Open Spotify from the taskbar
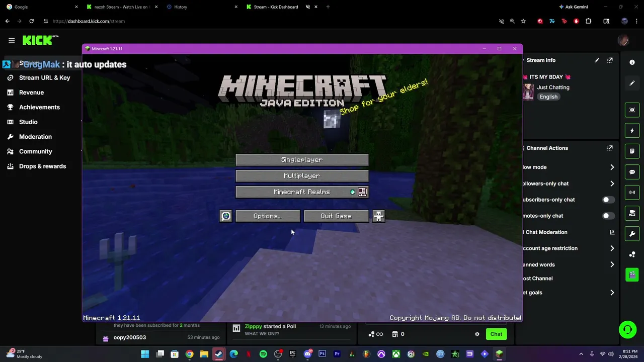Image resolution: width=644 pixels, height=362 pixels. click(263, 354)
